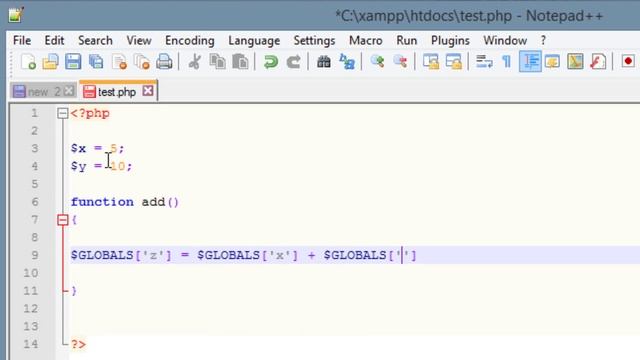Toggle Word Wrap toolbar icon

(484, 62)
